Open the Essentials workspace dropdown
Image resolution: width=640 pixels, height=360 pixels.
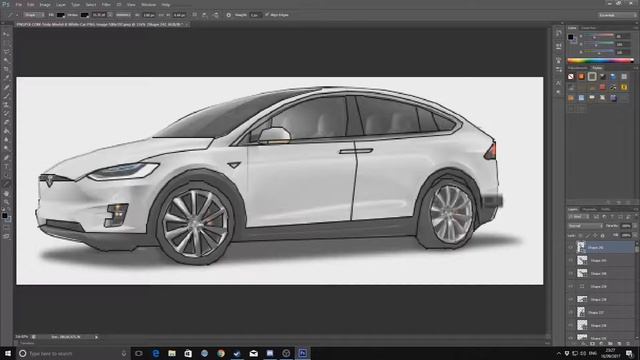[x=617, y=15]
